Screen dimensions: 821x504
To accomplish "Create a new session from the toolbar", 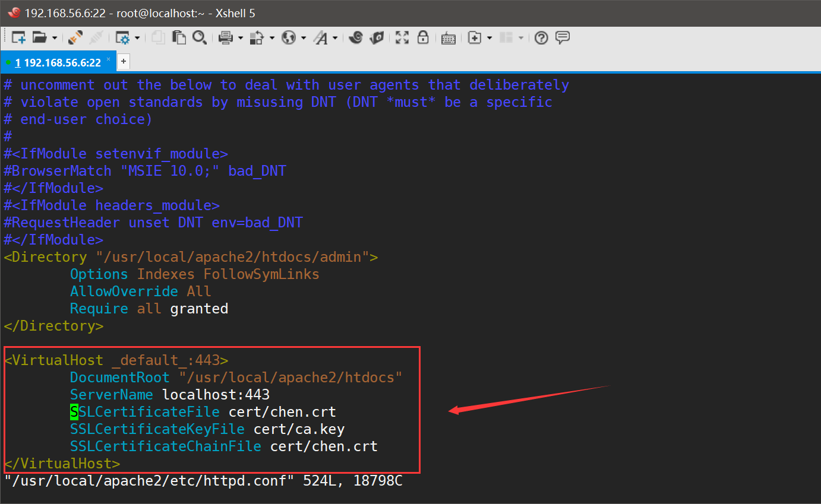I will pyautogui.click(x=18, y=38).
